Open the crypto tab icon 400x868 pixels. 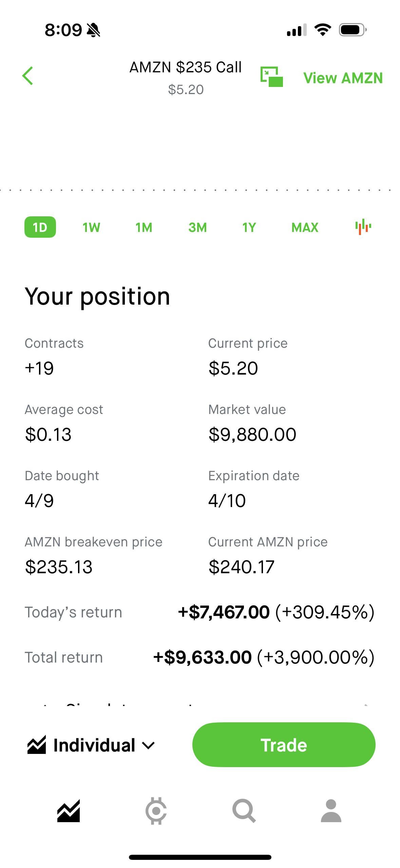(156, 811)
